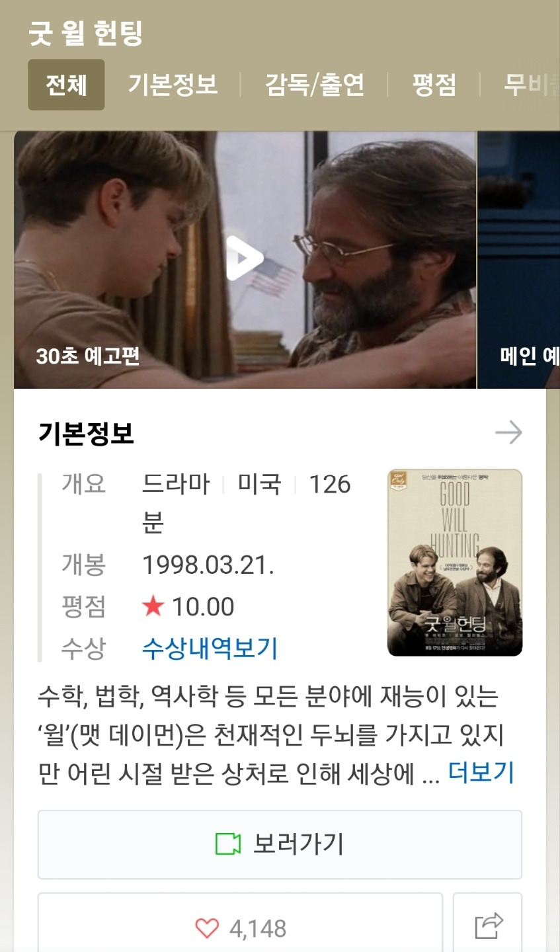The height and width of the screenshot is (952, 560).
Task: Open the 수상내역보기 link
Action: point(210,648)
